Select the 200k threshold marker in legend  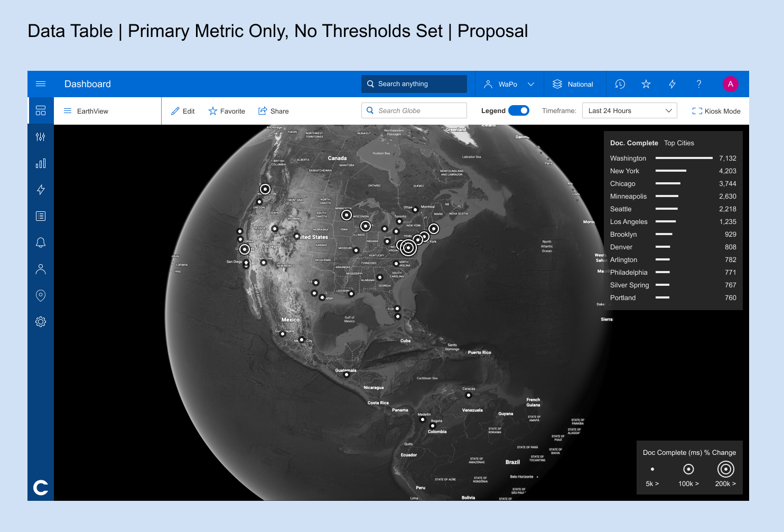click(725, 469)
